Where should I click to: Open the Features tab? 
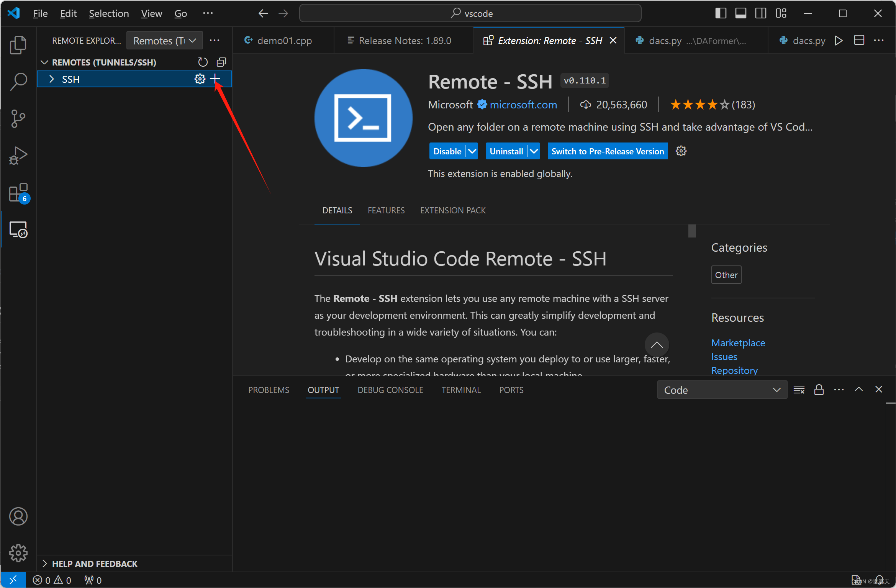(386, 210)
